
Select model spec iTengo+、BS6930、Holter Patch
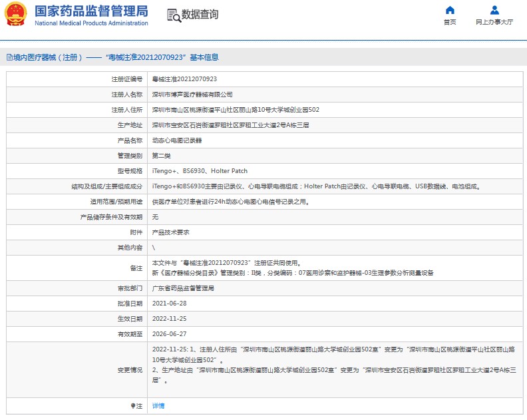[x=200, y=171]
